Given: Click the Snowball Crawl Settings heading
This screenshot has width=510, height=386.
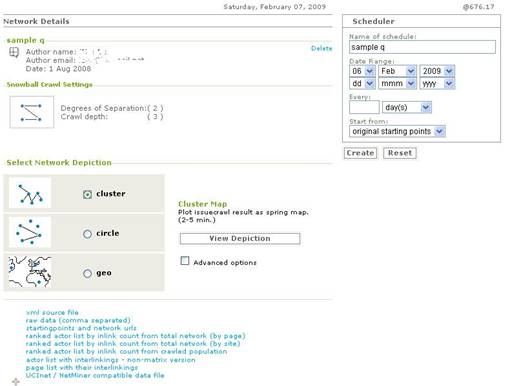Looking at the screenshot, I should pos(49,85).
